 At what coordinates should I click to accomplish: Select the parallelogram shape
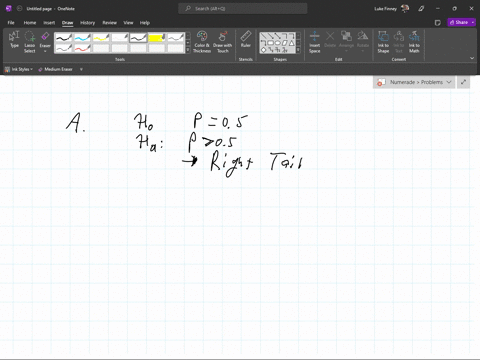click(x=285, y=43)
